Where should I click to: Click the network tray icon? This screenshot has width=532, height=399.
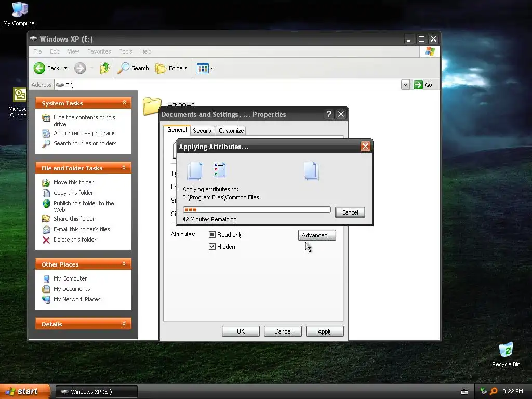484,391
